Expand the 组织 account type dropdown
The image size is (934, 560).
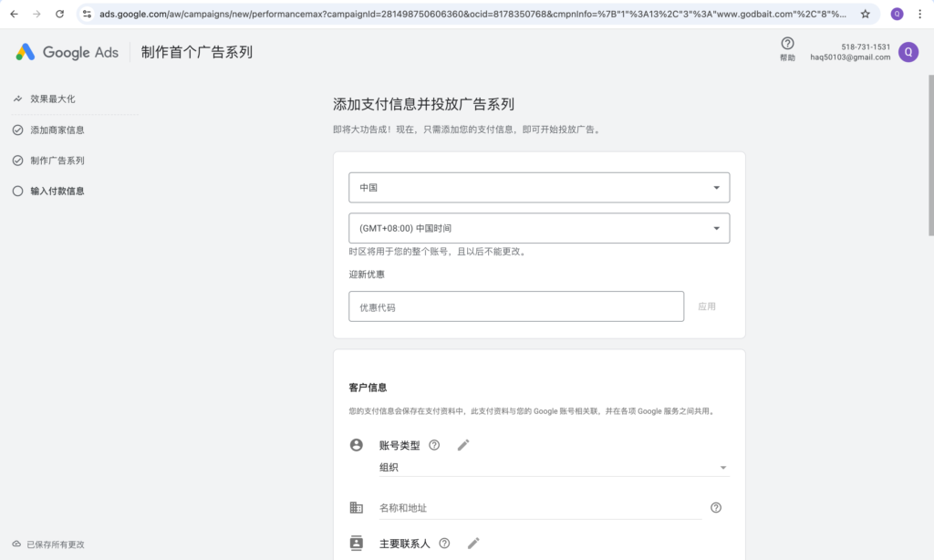554,468
